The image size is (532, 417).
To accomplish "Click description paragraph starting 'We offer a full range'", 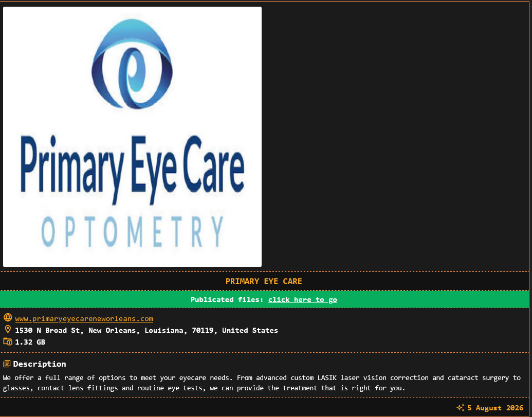I will 262,383.
